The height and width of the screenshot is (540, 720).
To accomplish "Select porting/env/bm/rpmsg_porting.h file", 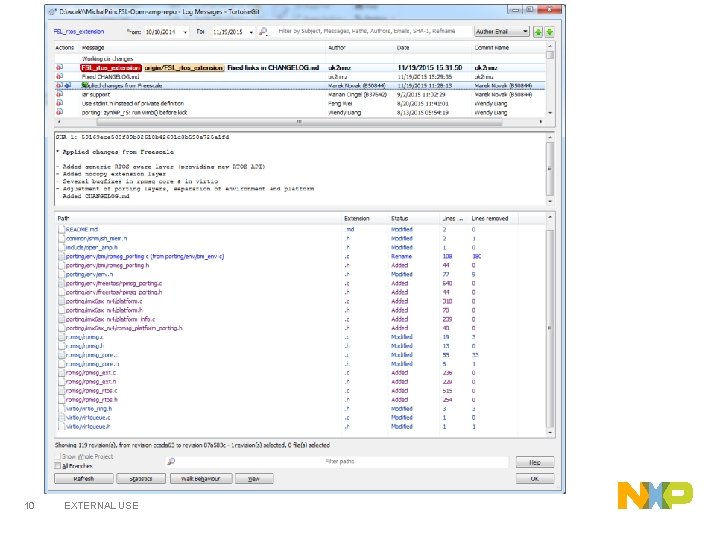I will [x=300, y=265].
